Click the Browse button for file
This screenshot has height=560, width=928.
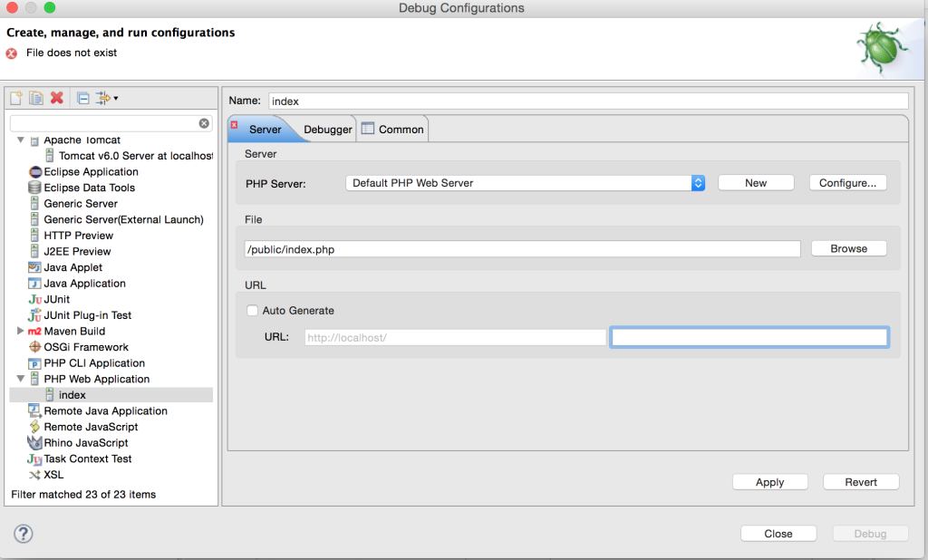848,248
